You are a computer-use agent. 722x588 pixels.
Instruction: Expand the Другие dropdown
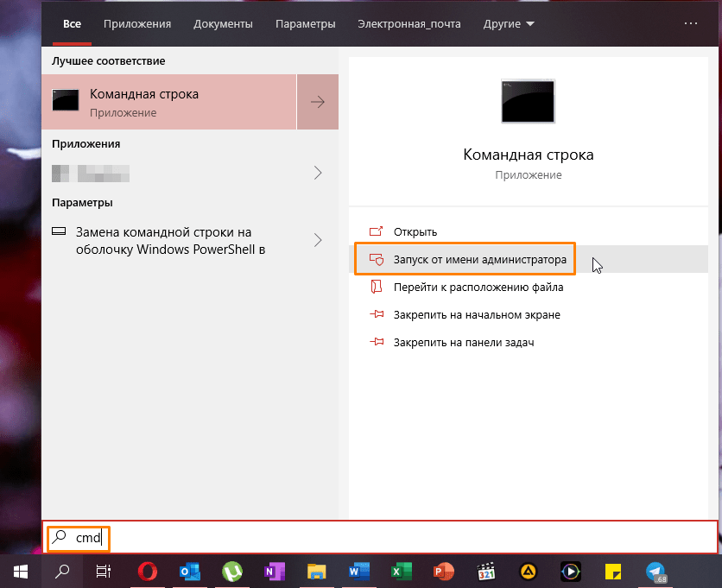point(509,24)
